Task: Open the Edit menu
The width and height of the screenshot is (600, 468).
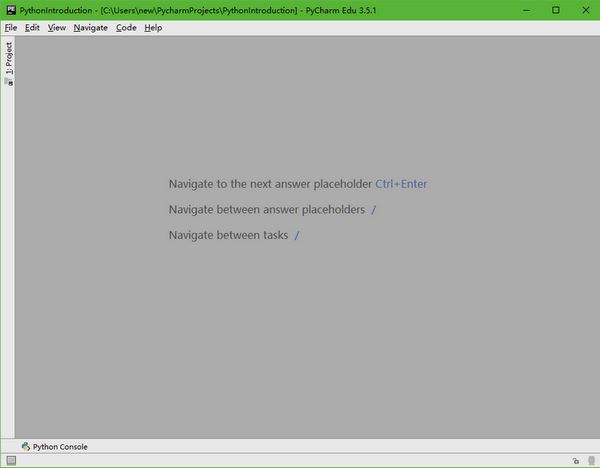Action: 32,28
